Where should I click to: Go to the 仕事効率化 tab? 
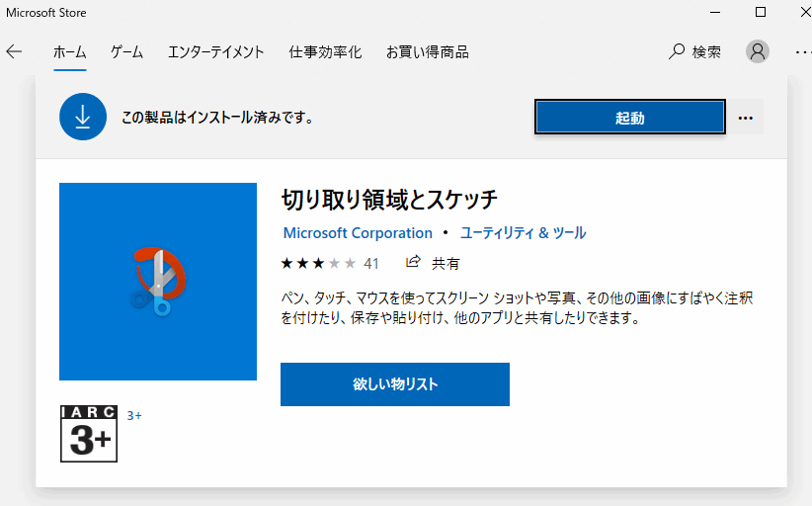coord(325,51)
